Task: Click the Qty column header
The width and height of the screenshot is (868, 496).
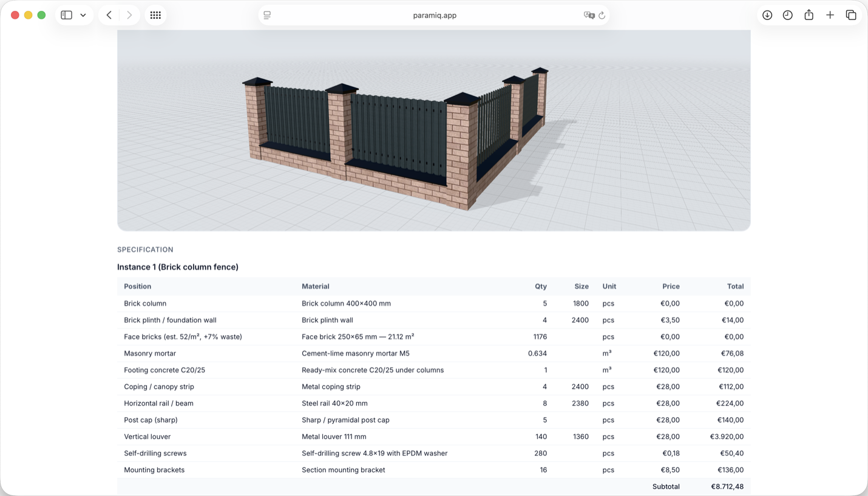Action: tap(541, 287)
